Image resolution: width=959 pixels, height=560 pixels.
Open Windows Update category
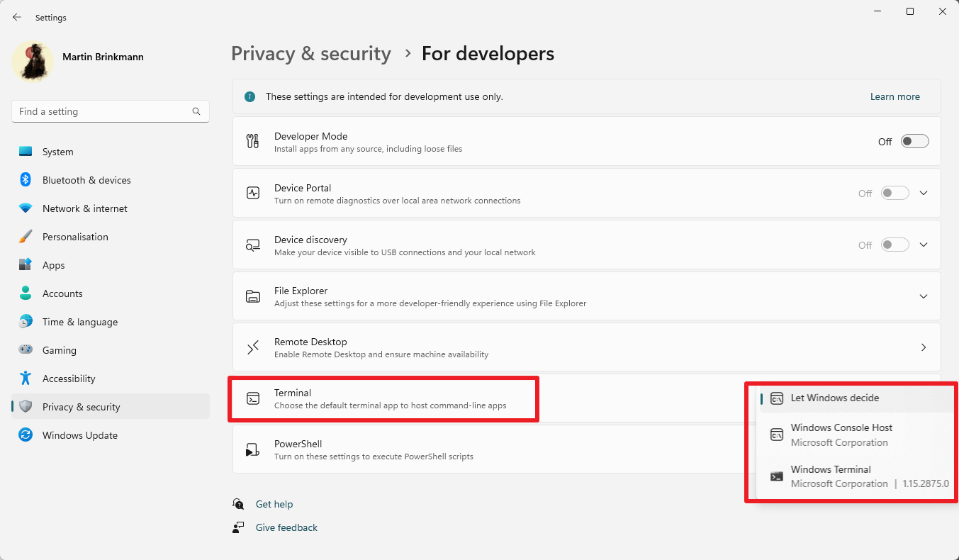(x=111, y=435)
